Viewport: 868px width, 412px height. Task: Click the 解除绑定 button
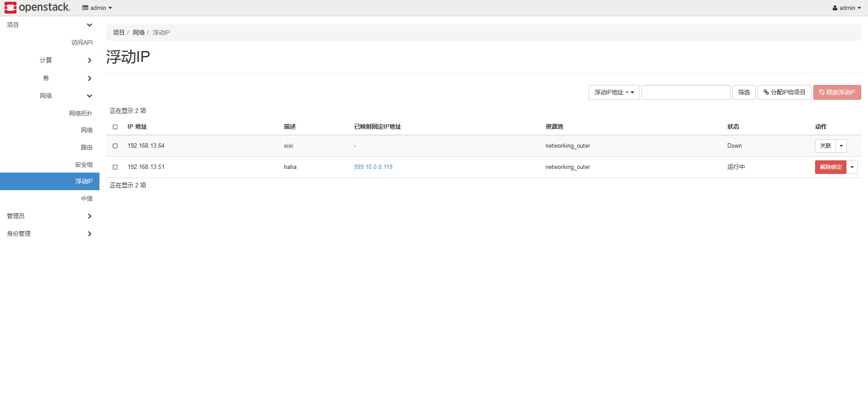830,167
